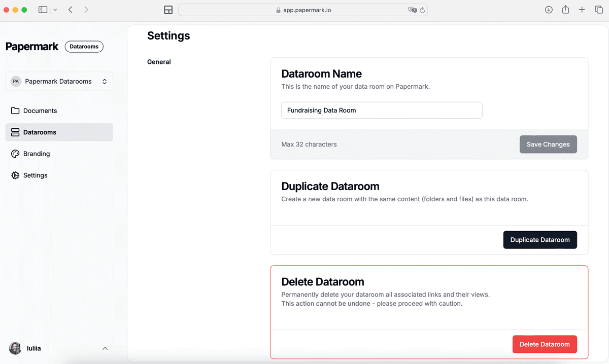Show the Safari tab overview icon
609x364 pixels.
tap(599, 10)
